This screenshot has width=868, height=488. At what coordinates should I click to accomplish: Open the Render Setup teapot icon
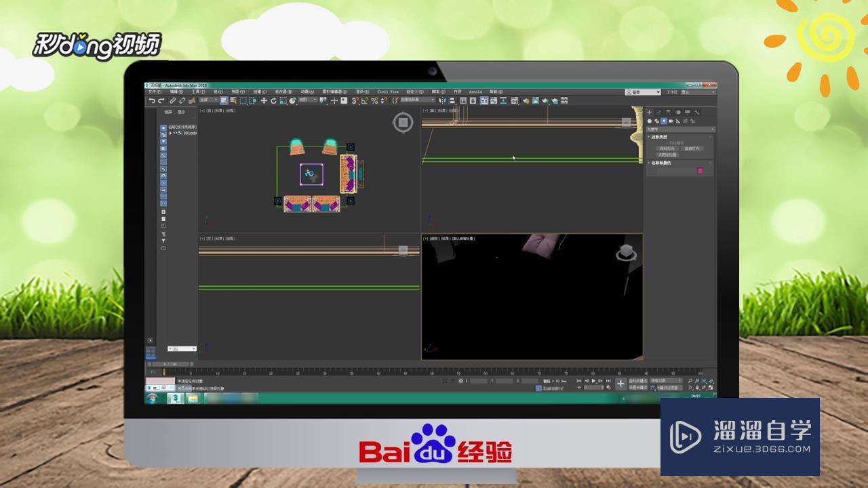coord(526,100)
